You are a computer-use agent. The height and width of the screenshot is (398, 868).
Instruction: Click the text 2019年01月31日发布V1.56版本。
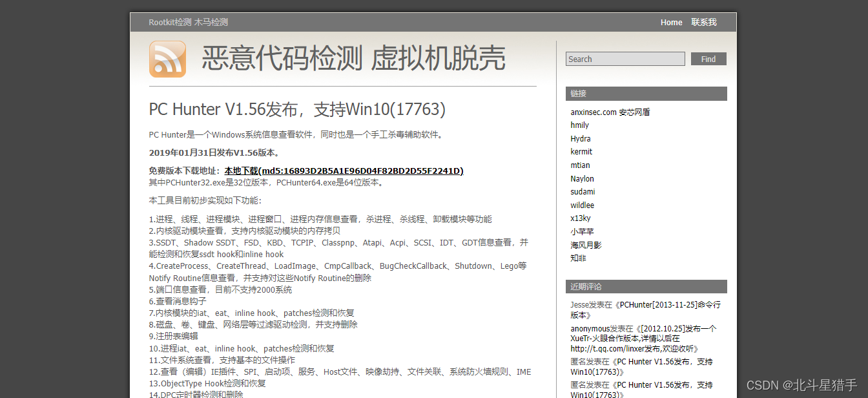(214, 153)
